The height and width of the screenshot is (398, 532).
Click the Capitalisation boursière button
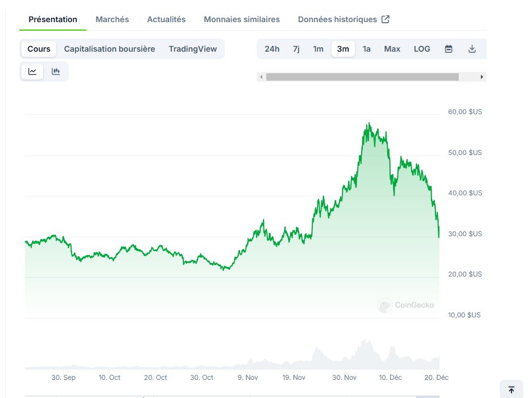coord(109,49)
